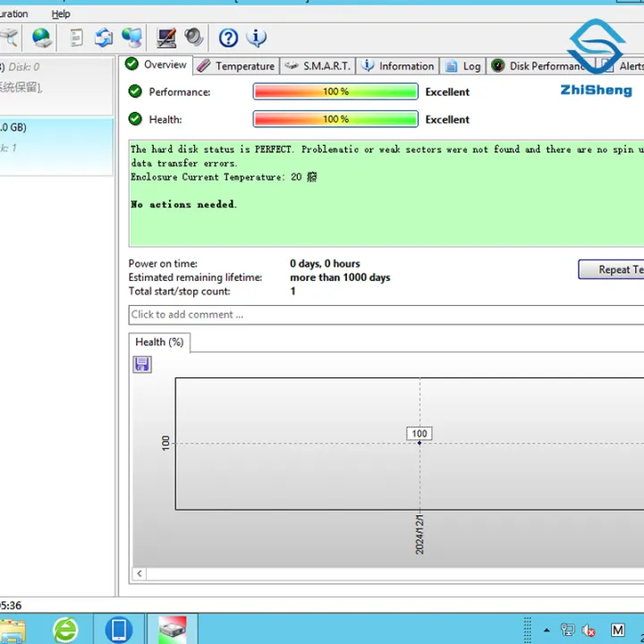Open the Help menu
This screenshot has height=644, width=644.
[x=61, y=14]
